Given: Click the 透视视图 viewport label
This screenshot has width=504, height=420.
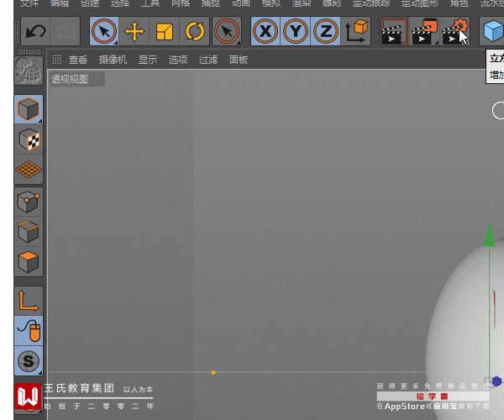Looking at the screenshot, I should pos(70,79).
